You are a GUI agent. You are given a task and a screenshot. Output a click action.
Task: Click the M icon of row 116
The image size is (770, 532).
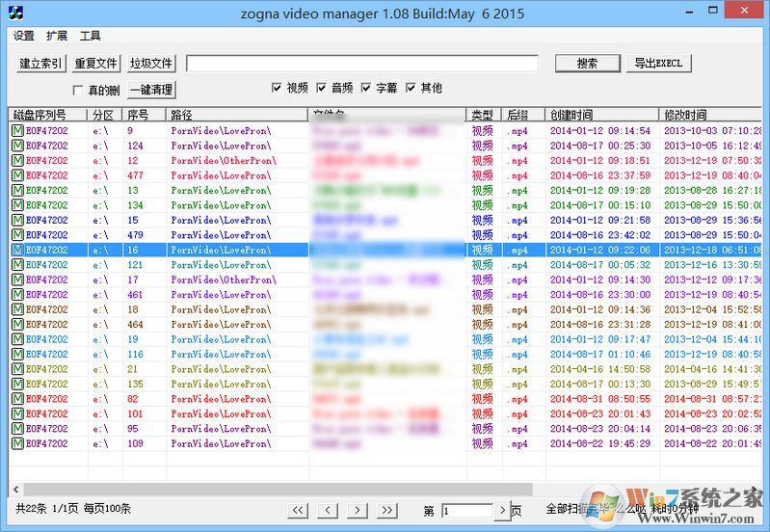click(17, 354)
